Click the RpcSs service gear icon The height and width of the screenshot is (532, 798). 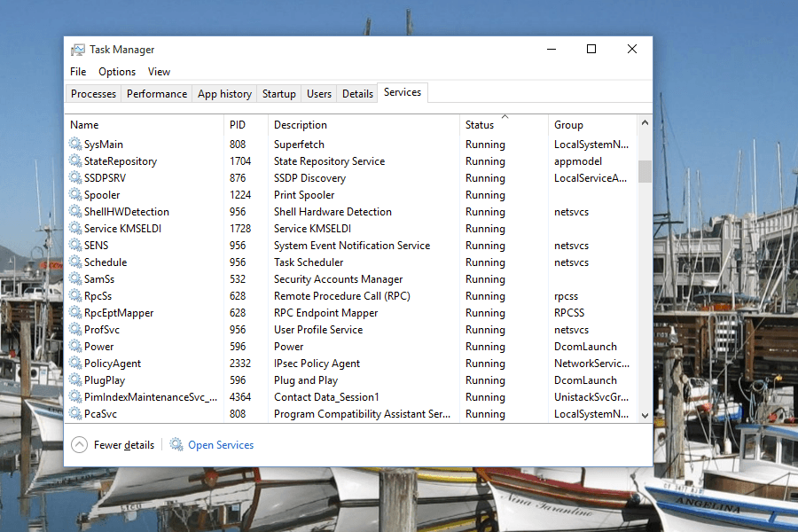tap(75, 295)
